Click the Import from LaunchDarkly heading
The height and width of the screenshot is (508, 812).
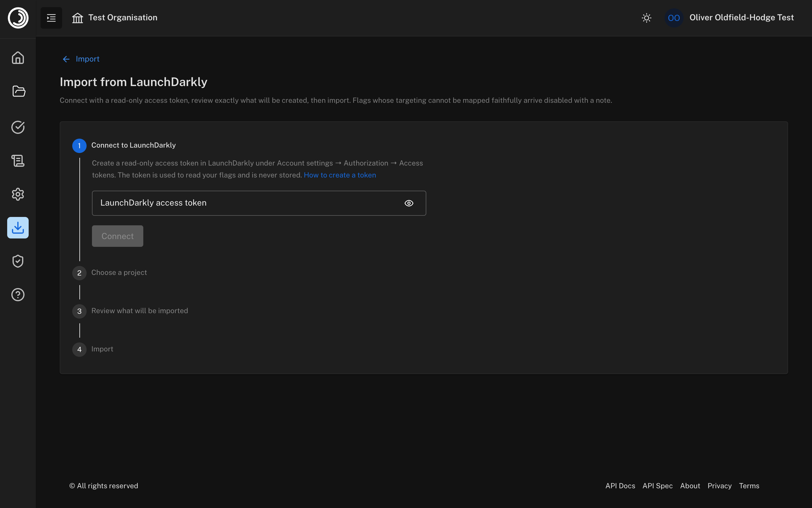[133, 82]
